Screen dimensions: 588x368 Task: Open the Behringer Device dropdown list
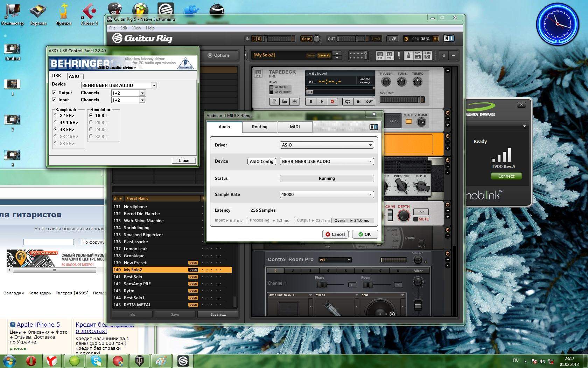click(154, 86)
